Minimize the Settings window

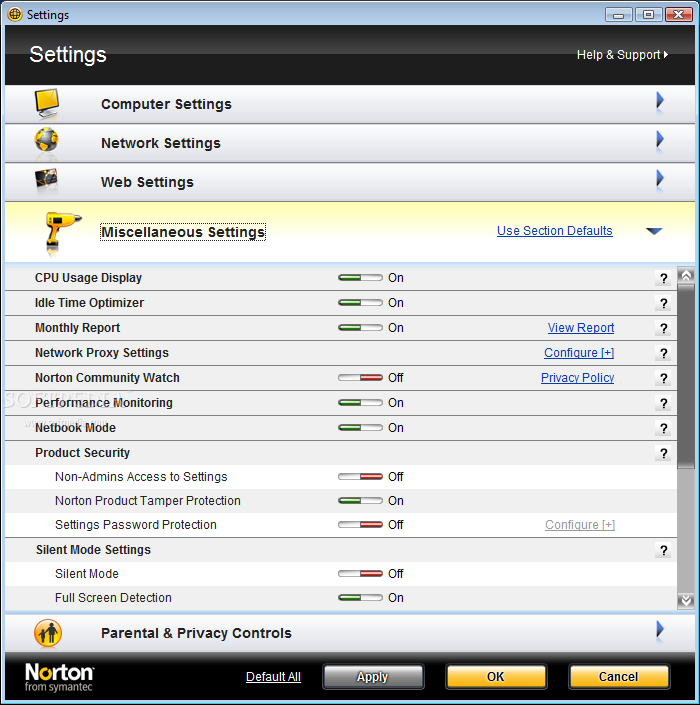619,15
